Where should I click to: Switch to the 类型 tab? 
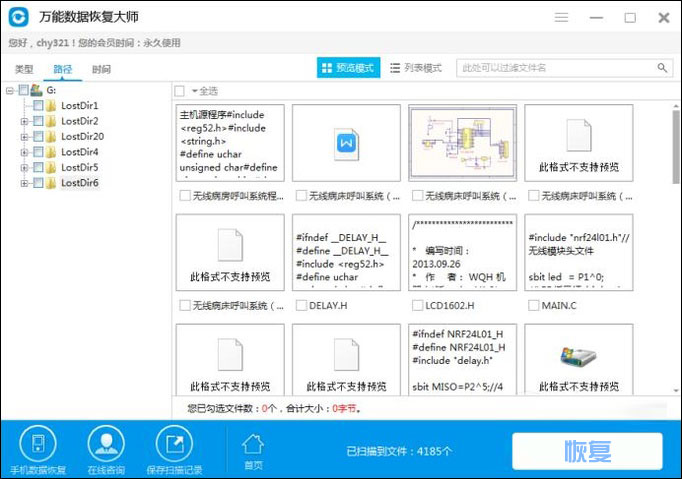(x=24, y=69)
